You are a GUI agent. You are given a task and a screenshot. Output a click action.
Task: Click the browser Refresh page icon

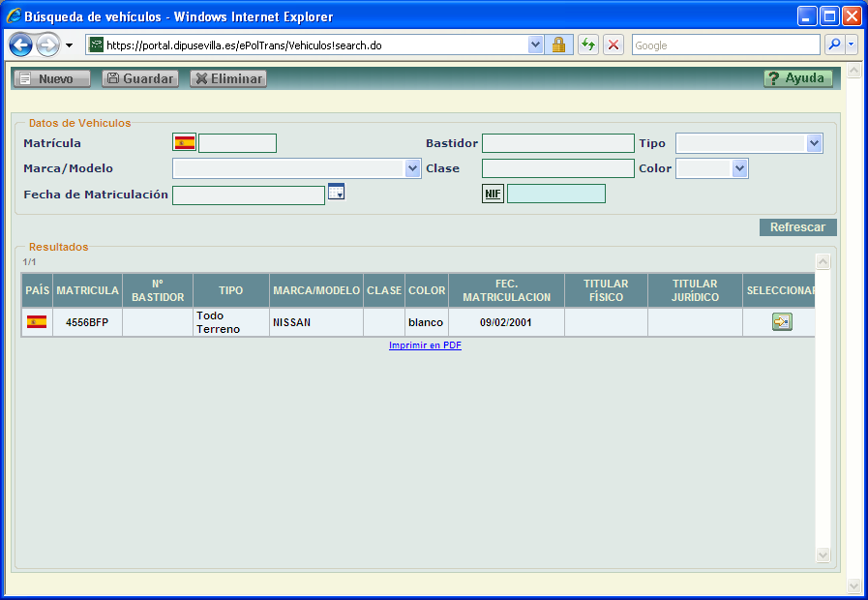[x=588, y=45]
